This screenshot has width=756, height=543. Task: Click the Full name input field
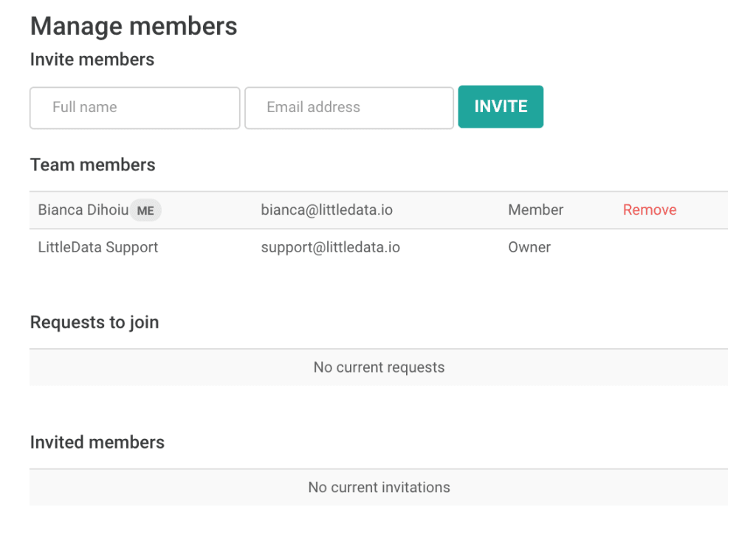click(134, 108)
